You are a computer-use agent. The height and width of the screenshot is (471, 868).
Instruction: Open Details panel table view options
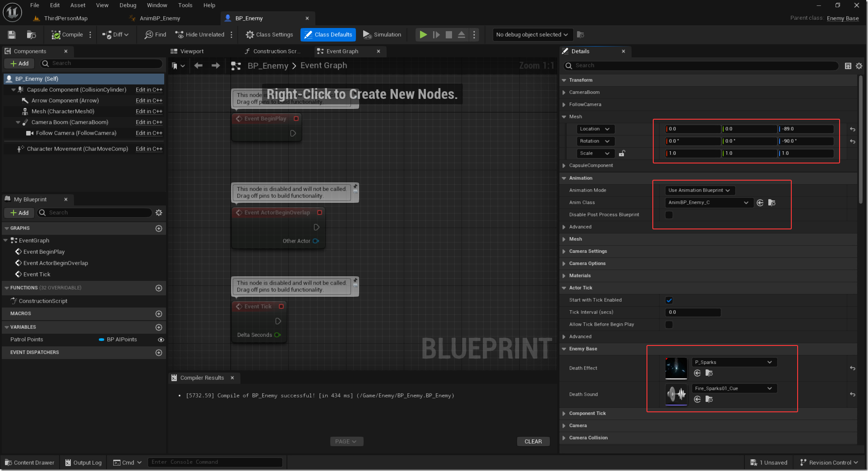[x=848, y=66]
